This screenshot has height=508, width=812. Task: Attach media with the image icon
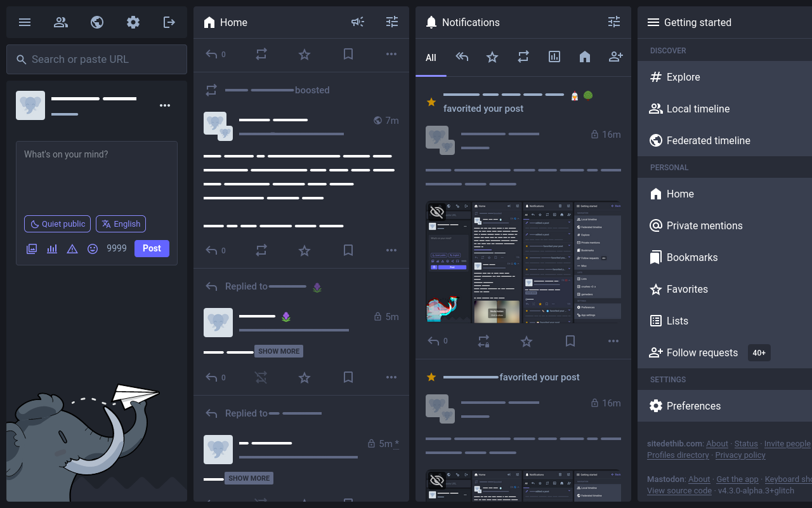[32, 249]
